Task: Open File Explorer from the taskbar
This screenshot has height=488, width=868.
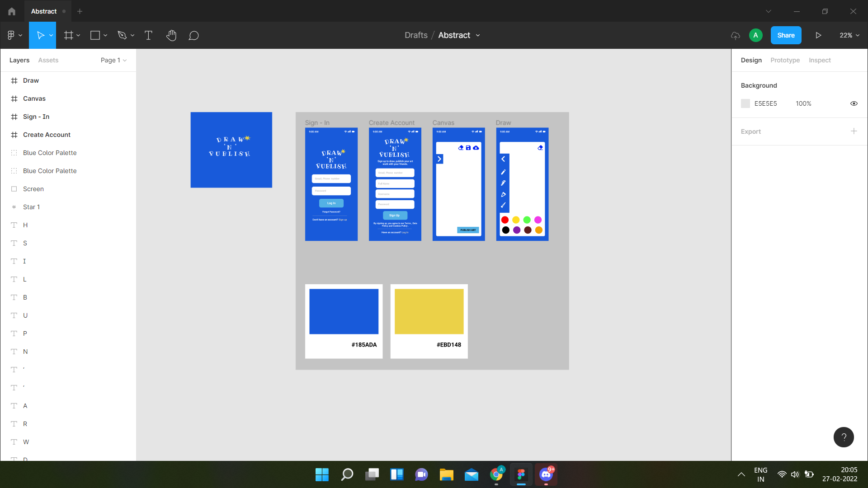Action: tap(446, 474)
